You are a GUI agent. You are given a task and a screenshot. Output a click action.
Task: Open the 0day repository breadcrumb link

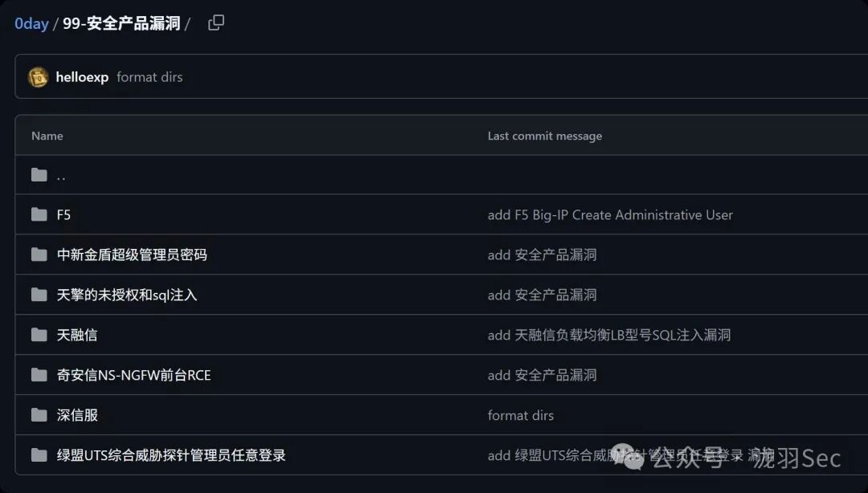(31, 23)
